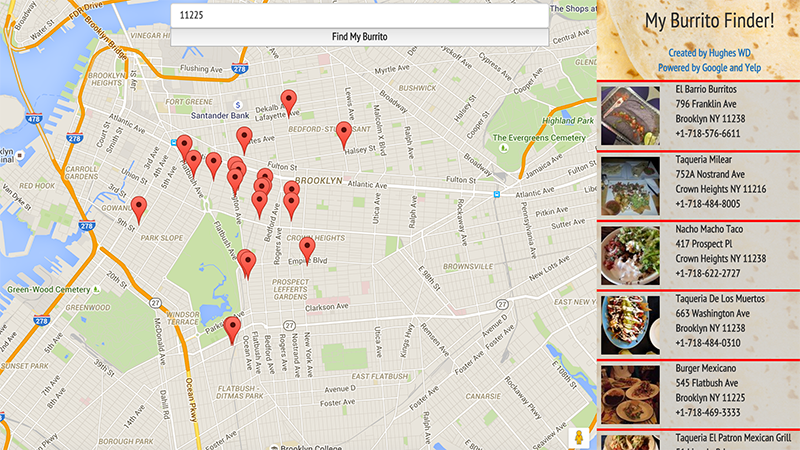
Task: Open Powered by Google and Yelp link
Action: (709, 67)
